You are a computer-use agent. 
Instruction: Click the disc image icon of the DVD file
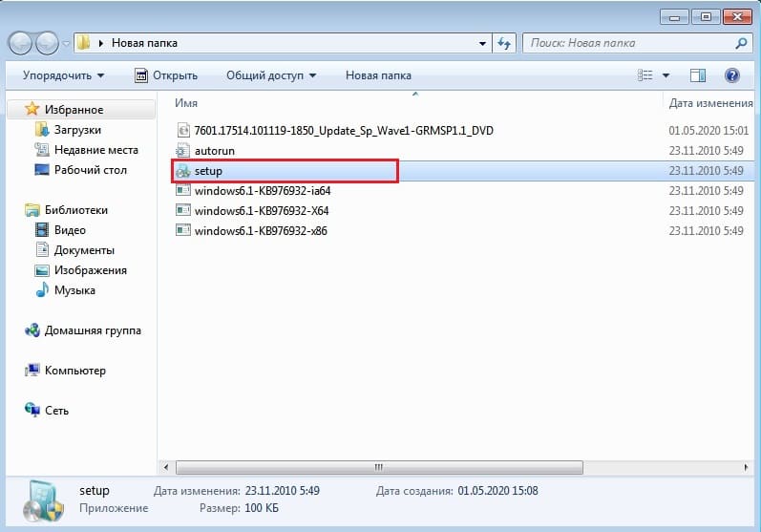[183, 130]
